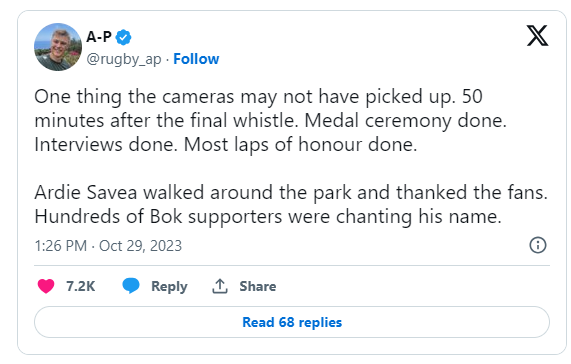571x364 pixels.
Task: Click the 'Medal ceremony done' sentence
Action: point(405,121)
